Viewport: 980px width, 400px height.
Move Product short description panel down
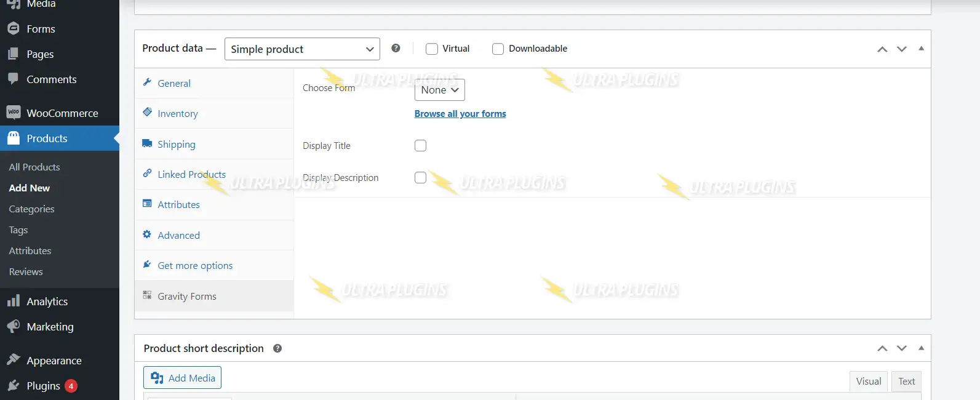902,348
